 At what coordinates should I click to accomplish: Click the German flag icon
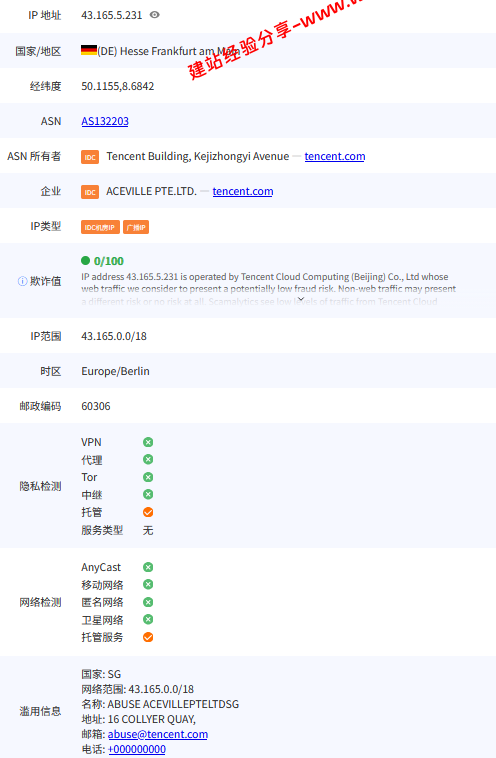pos(89,50)
